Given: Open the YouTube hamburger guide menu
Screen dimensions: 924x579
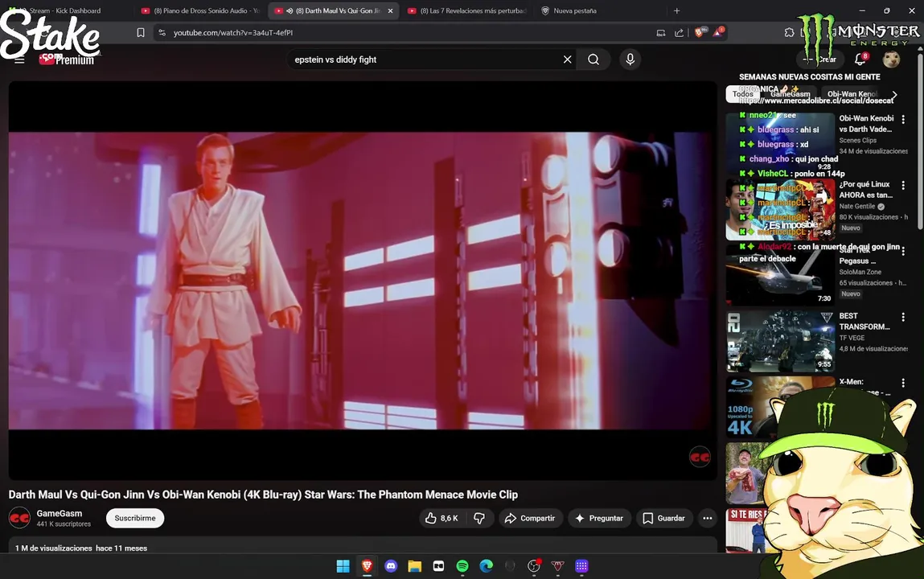Looking at the screenshot, I should pyautogui.click(x=19, y=60).
